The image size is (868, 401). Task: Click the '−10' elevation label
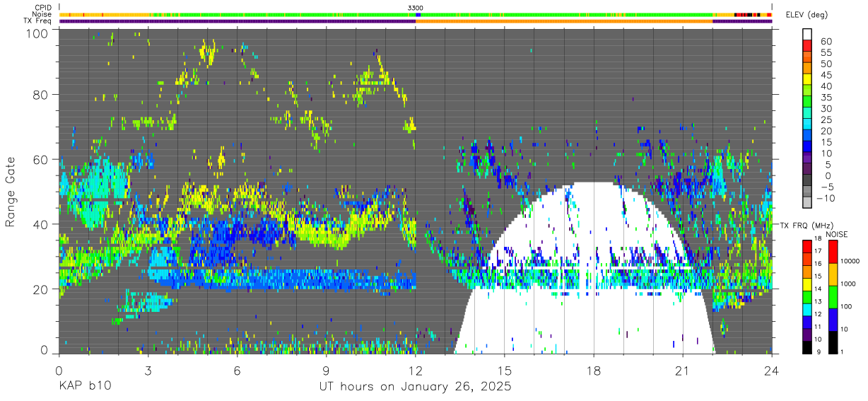[x=824, y=197]
